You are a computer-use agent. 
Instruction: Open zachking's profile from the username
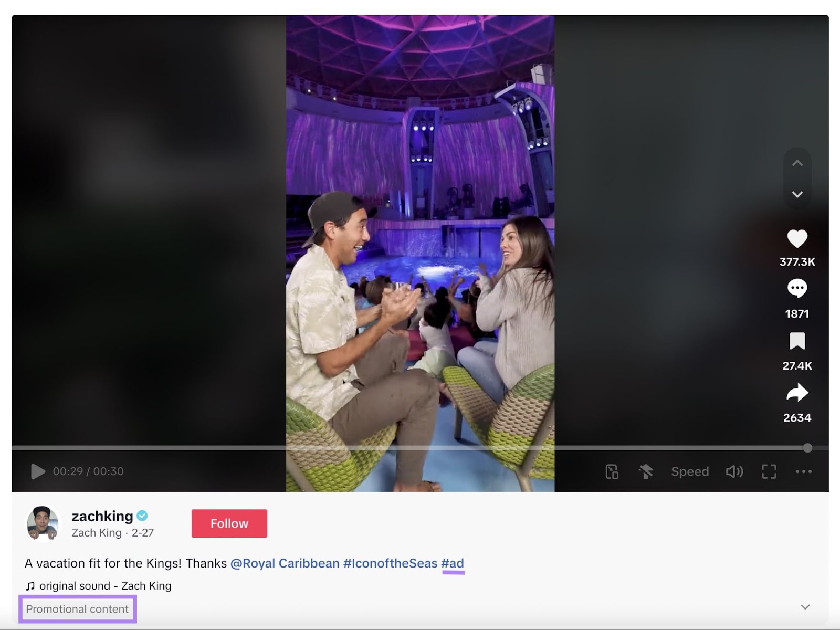point(101,516)
